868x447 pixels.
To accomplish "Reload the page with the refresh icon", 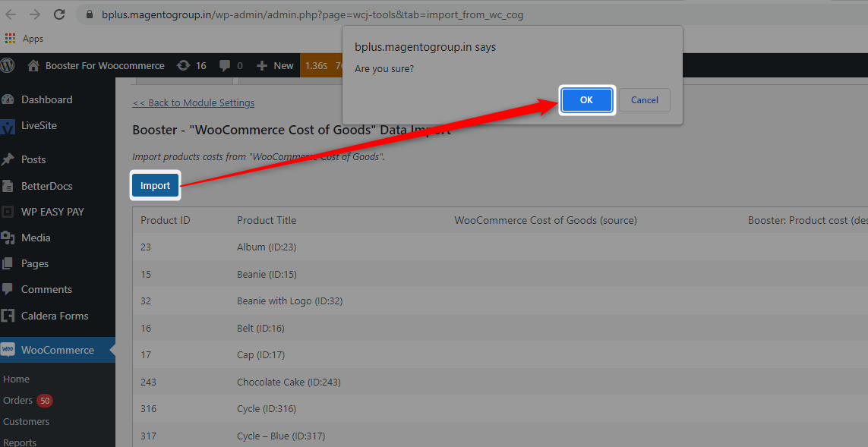I will point(59,14).
